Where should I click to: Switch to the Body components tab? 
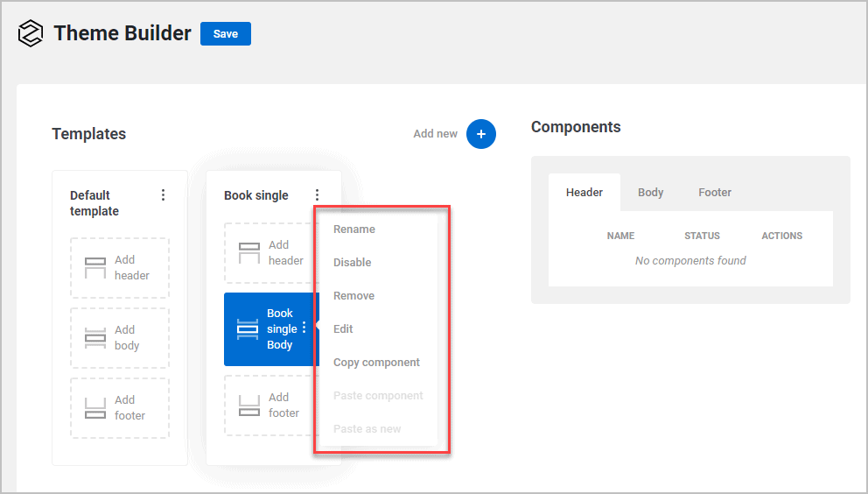coord(650,193)
